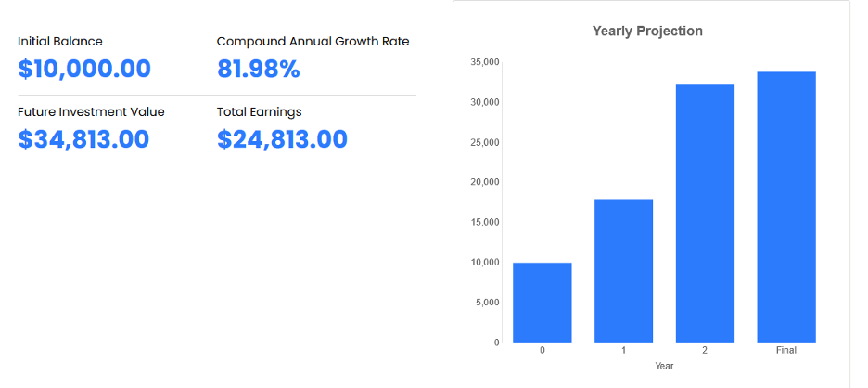Click the Compound Annual Growth Rate label
Screen dimensions: 868x388
[313, 42]
